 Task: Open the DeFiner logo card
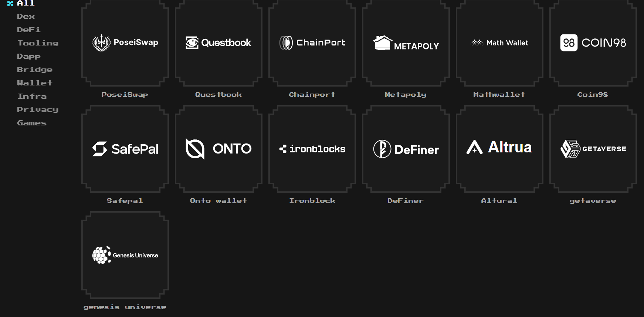pyautogui.click(x=406, y=149)
